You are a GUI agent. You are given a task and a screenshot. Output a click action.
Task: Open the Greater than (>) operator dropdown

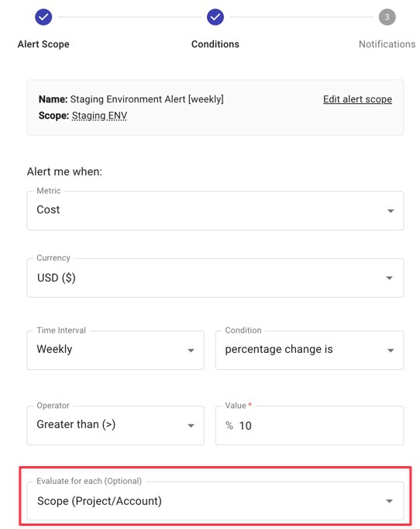(115, 425)
